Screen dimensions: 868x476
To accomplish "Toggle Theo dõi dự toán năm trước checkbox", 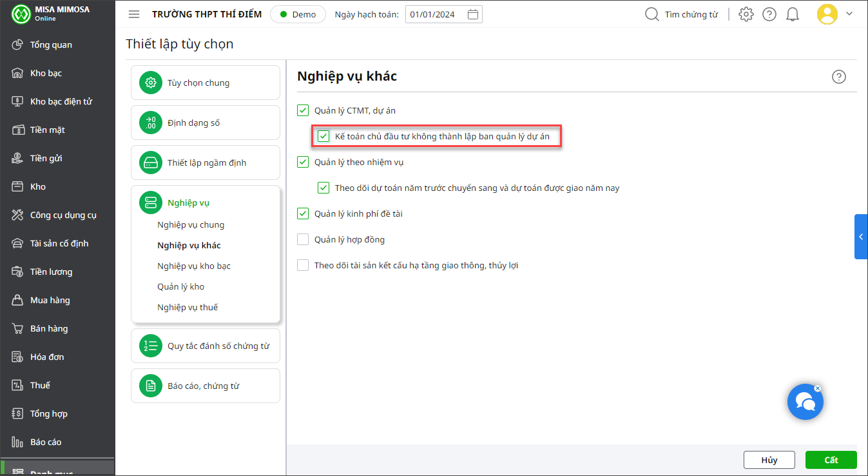I will pos(323,188).
